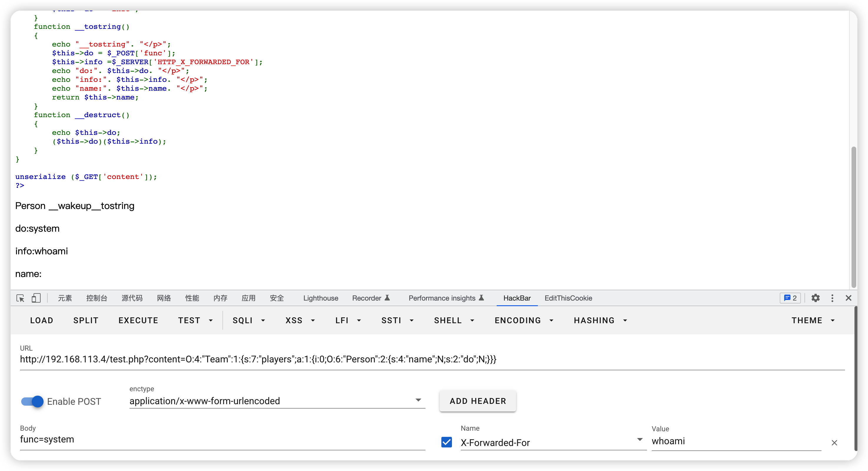Uncheck the X-Forwarded-For header checkbox
The height and width of the screenshot is (471, 868).
[446, 442]
